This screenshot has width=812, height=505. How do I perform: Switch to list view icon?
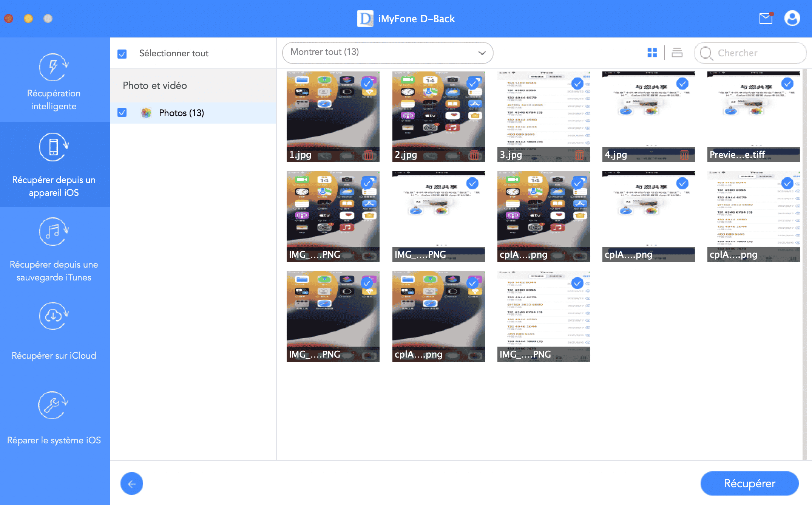click(677, 53)
